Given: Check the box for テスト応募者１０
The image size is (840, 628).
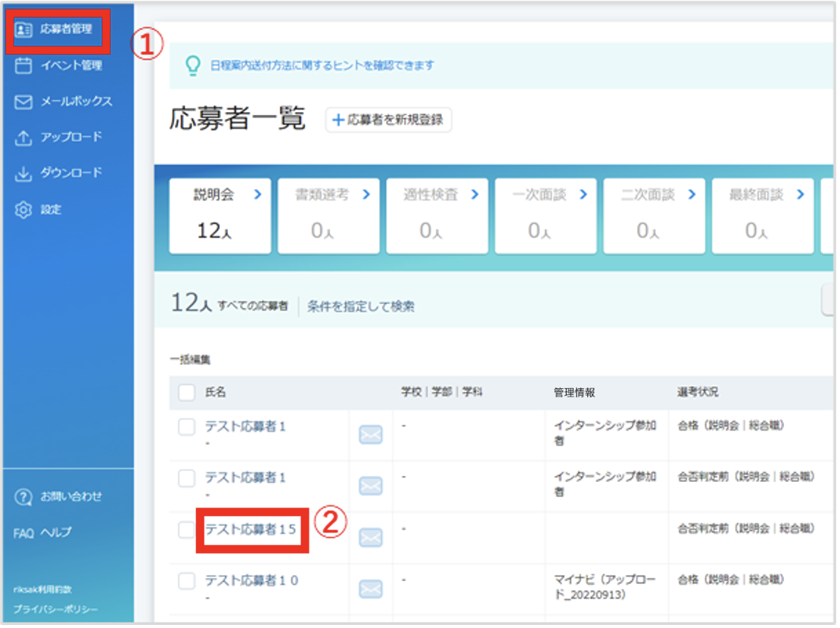Looking at the screenshot, I should coord(186,581).
